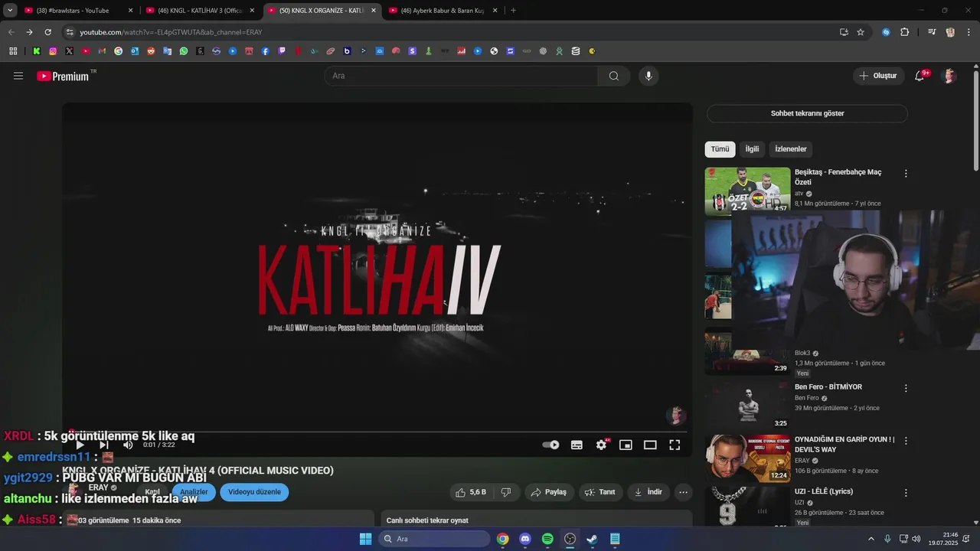Open OYNADIĞIM EN GARİP OYUN thumbnail
Screen dimensions: 980x551
(x=747, y=458)
